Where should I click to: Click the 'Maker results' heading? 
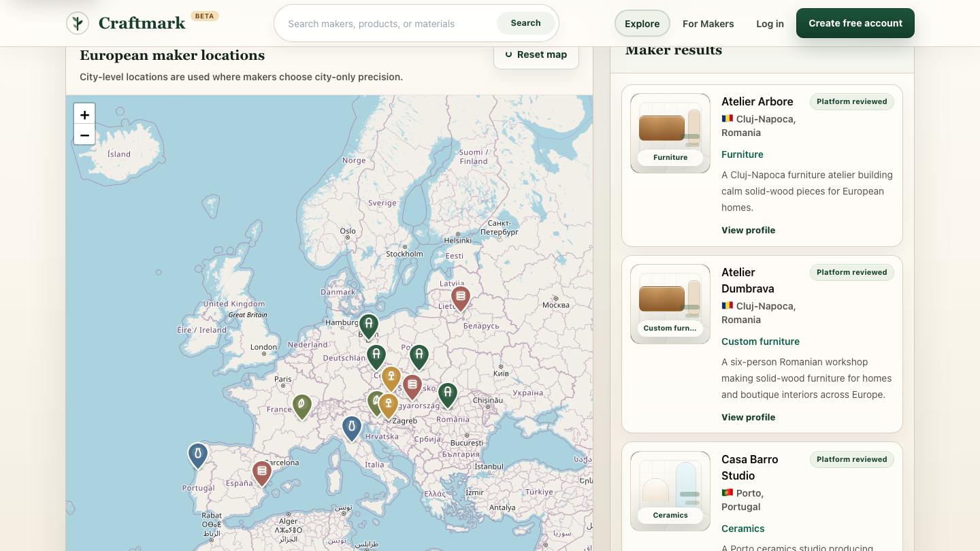coord(674,50)
